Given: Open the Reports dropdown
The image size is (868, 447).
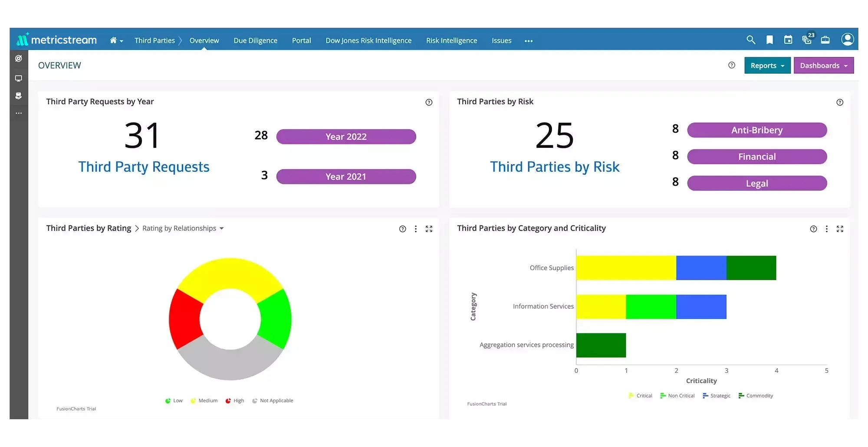Looking at the screenshot, I should click(x=767, y=65).
